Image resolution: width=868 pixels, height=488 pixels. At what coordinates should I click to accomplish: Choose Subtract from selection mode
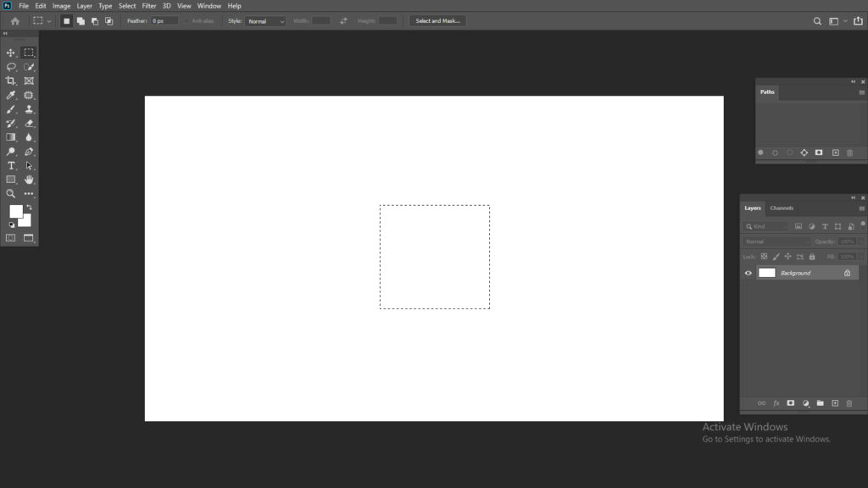pos(95,21)
